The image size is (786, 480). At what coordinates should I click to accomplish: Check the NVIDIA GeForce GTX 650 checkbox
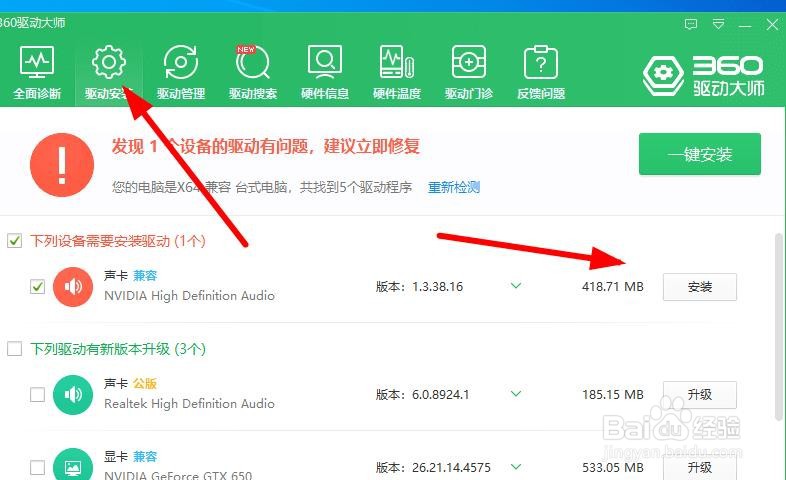pos(37,468)
